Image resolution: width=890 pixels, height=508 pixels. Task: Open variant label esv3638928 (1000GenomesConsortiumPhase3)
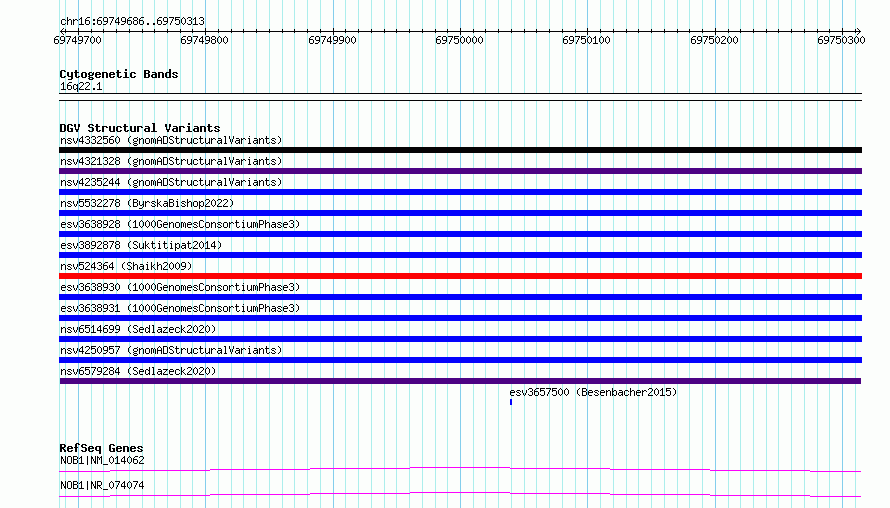(180, 224)
